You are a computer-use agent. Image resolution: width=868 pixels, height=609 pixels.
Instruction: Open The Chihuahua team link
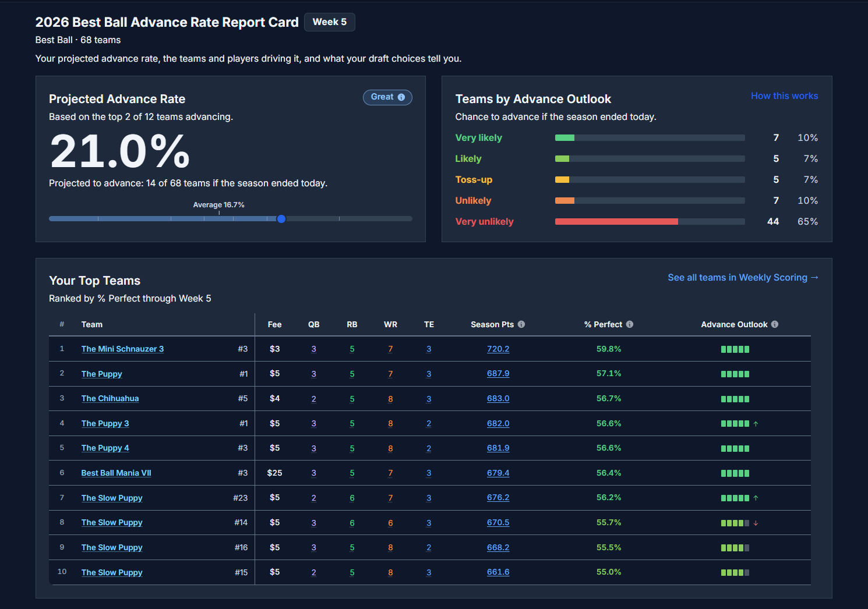point(110,399)
